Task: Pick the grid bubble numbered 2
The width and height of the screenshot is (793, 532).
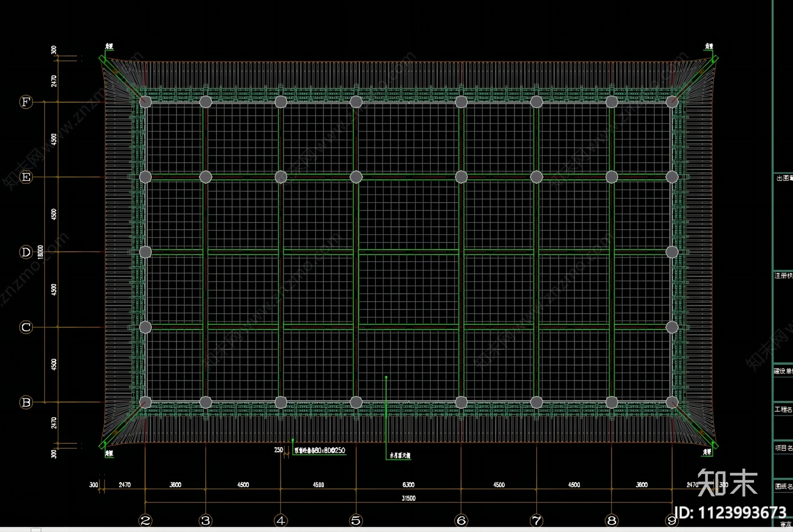Action: (x=145, y=521)
